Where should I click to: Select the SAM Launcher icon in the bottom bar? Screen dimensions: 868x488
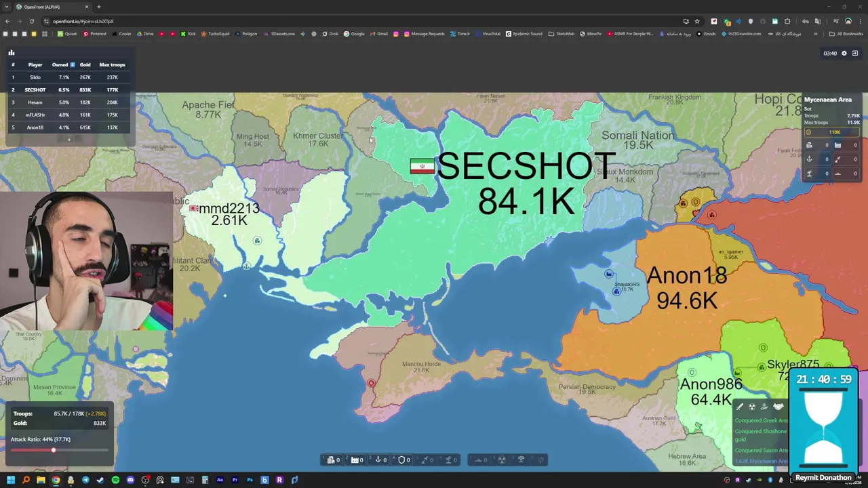point(448,460)
